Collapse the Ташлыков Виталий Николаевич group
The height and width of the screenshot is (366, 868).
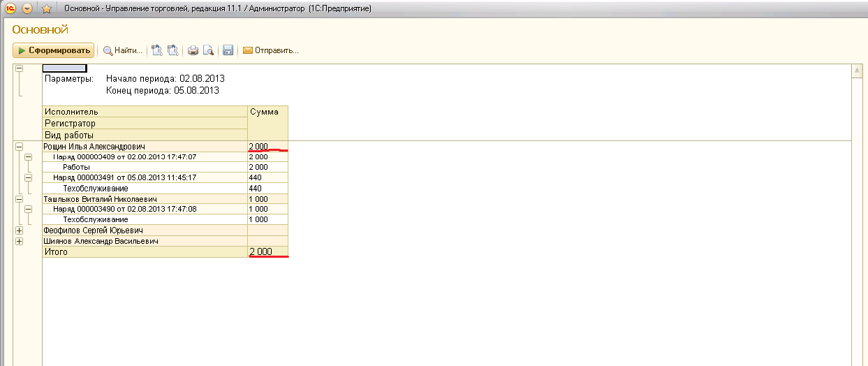pos(19,199)
